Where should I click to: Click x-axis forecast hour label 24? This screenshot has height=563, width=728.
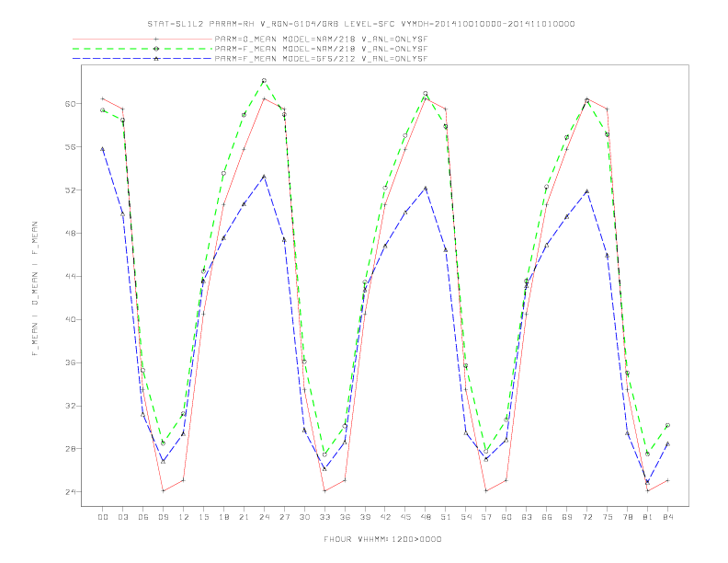[x=264, y=517]
